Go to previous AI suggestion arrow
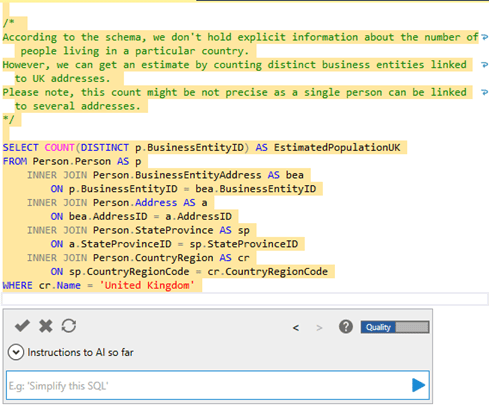This screenshot has height=405, width=489. click(x=296, y=328)
